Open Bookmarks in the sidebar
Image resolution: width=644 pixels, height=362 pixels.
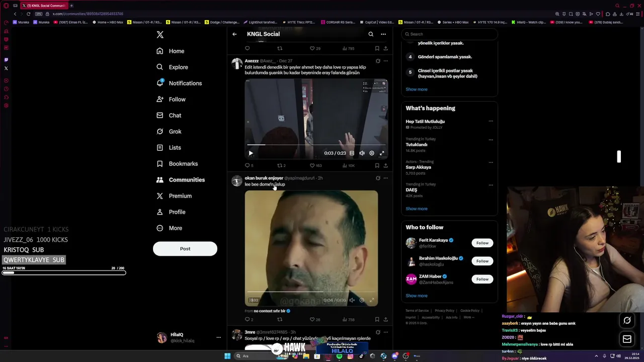click(177, 163)
